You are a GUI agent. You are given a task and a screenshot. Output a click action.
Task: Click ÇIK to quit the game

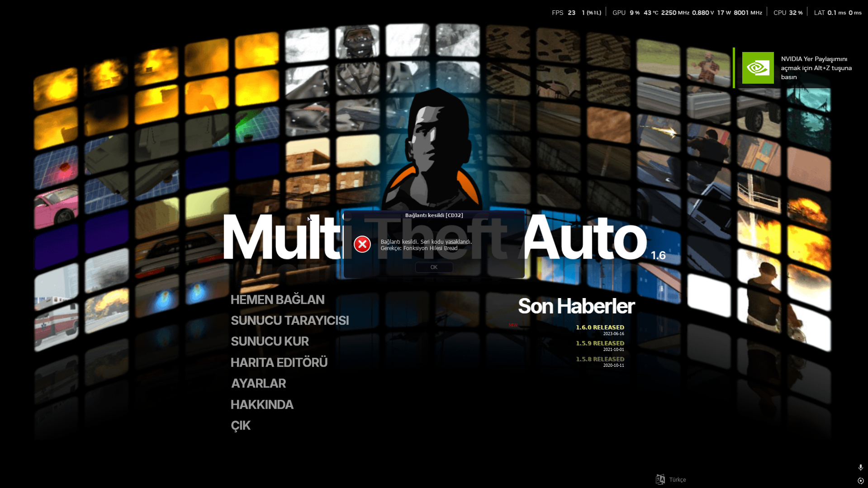(240, 426)
